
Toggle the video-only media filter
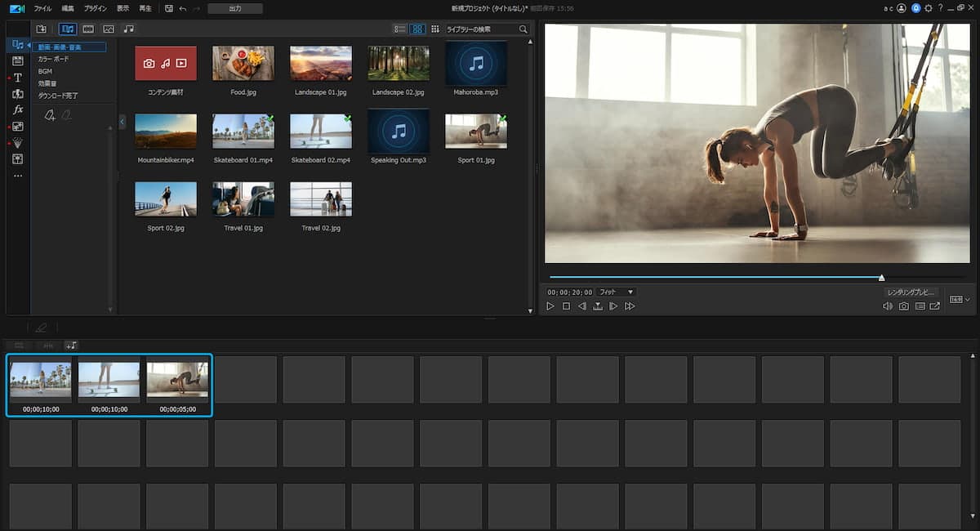(88, 29)
